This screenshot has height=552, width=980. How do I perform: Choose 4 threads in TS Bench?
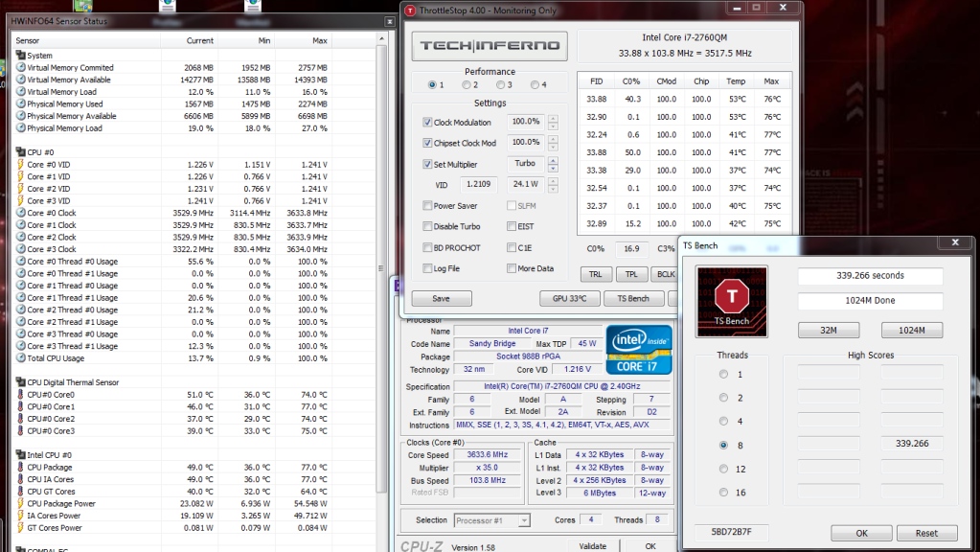(724, 422)
